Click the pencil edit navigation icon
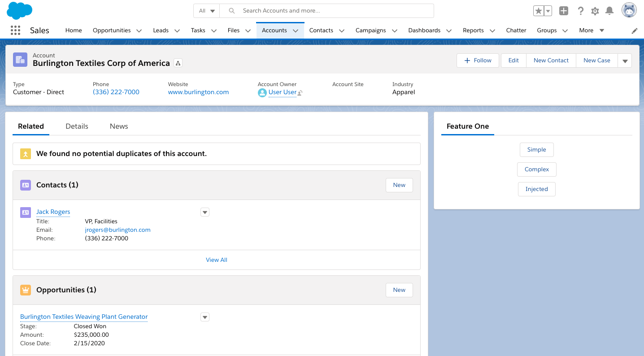 [635, 30]
